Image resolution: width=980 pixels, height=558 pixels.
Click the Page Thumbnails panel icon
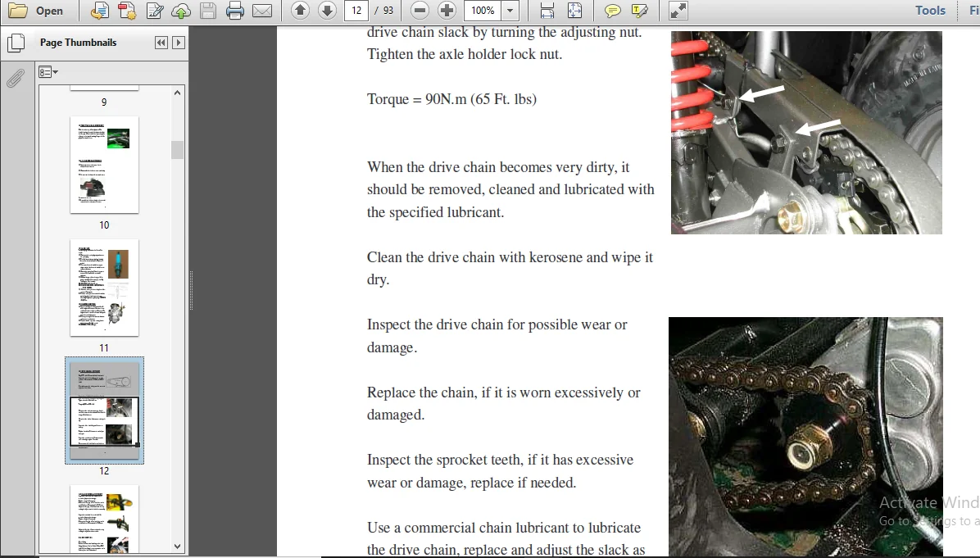click(16, 43)
